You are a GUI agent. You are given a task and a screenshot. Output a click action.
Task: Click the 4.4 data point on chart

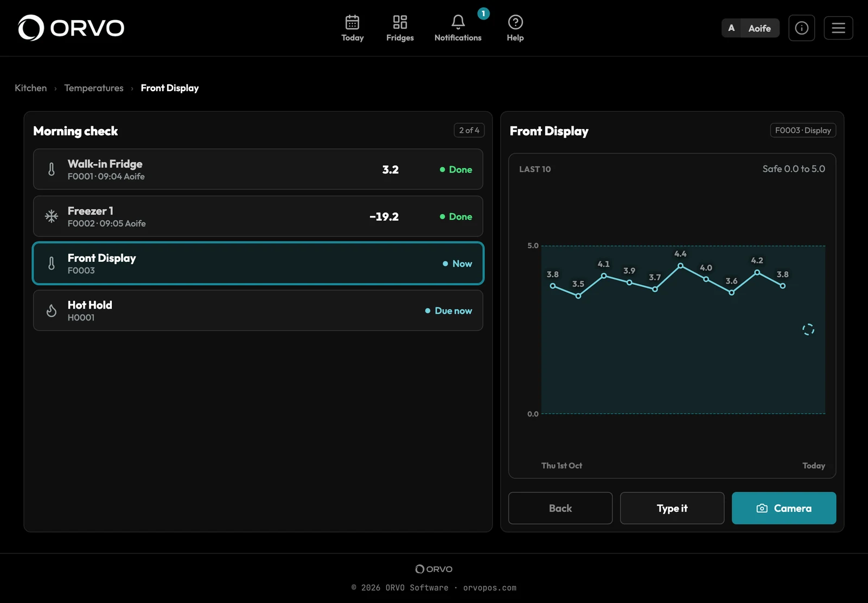click(680, 266)
